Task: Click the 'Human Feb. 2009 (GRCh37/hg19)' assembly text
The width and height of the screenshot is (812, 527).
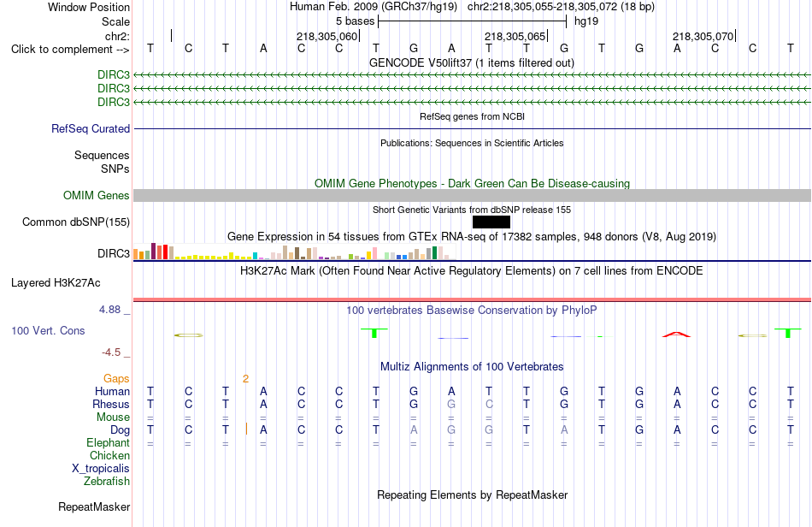Action: tap(374, 7)
